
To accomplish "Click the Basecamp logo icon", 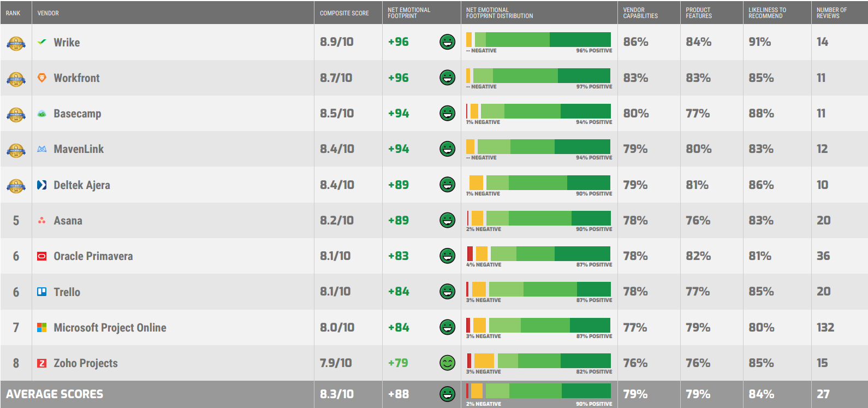I will (x=42, y=114).
